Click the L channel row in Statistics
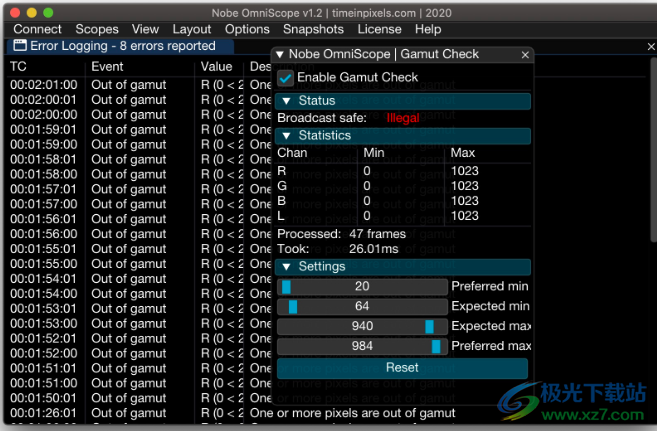The image size is (657, 431). tap(403, 216)
